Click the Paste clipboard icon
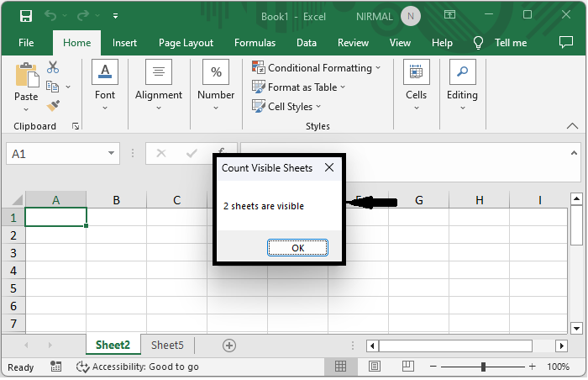Screen dimensions: 588x380 click(x=27, y=75)
